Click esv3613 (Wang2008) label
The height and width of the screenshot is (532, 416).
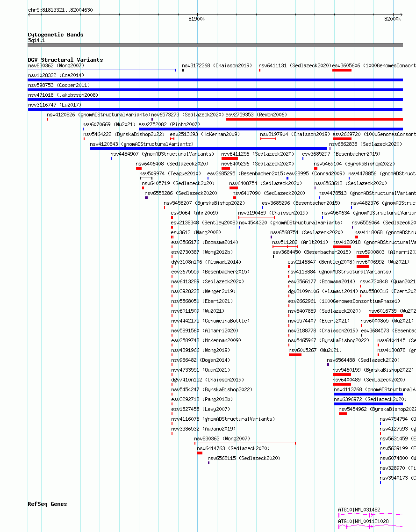click(196, 233)
